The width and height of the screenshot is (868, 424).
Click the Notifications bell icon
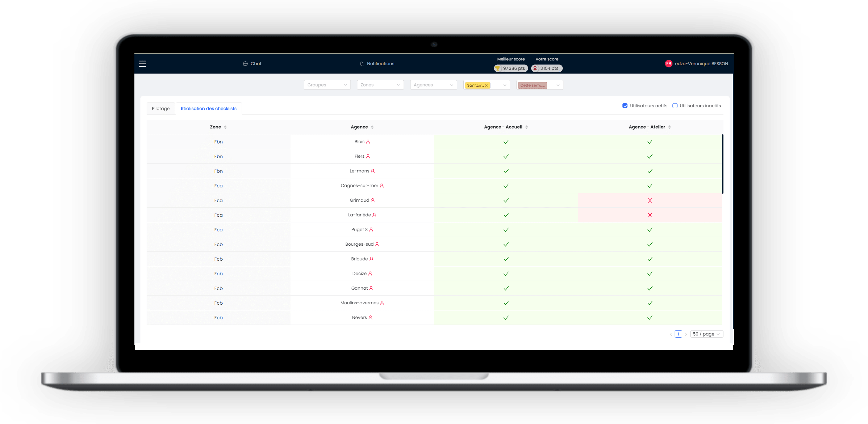(362, 64)
